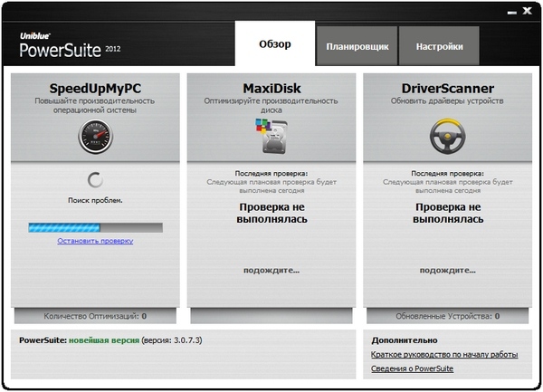
Task: Click the DriverScanner steering wheel icon
Action: [446, 138]
